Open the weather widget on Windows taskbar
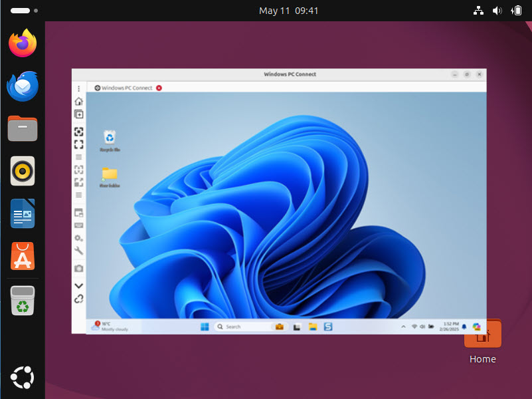Screen dimensions: 532x399 (110, 327)
